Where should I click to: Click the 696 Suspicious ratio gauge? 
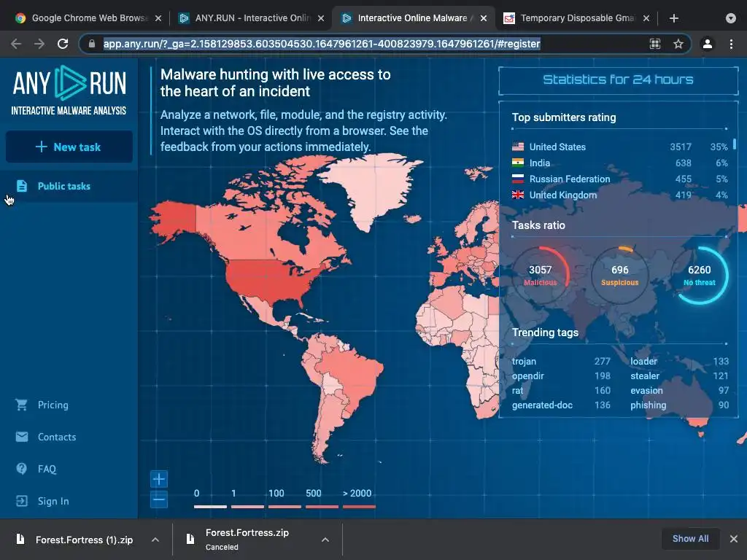pyautogui.click(x=620, y=275)
